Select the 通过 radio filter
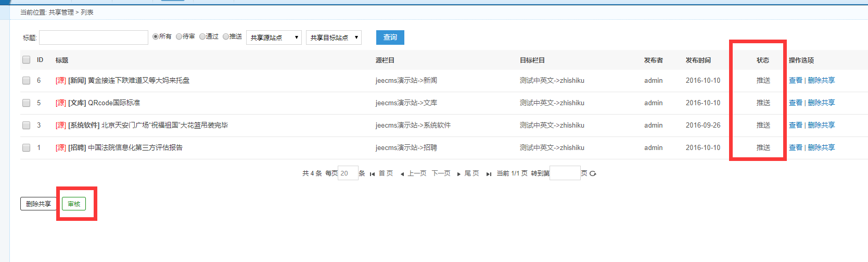 point(202,36)
